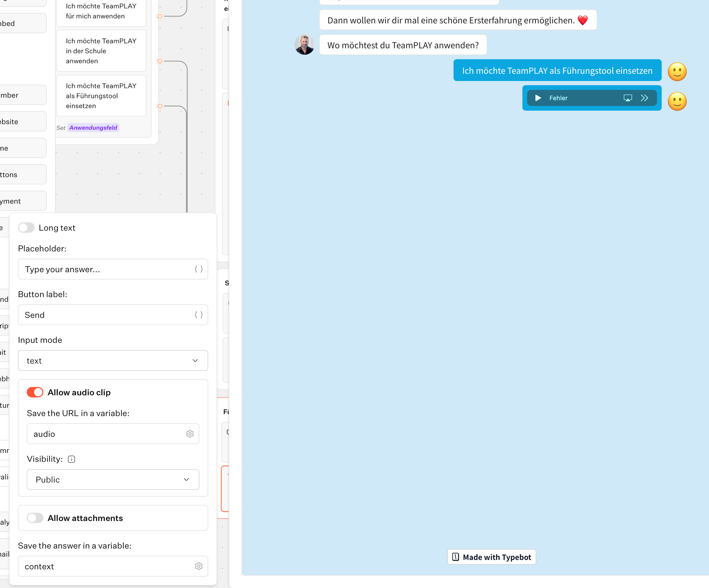The height and width of the screenshot is (588, 709).
Task: Click the fast-forward chevrons on audio player
Action: 644,98
